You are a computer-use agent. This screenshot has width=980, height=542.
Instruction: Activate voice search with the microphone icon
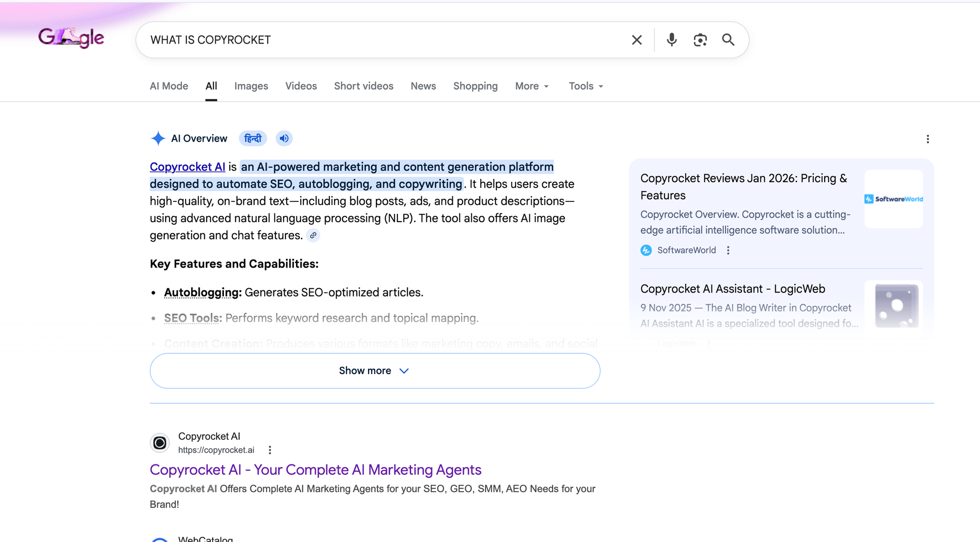[671, 40]
